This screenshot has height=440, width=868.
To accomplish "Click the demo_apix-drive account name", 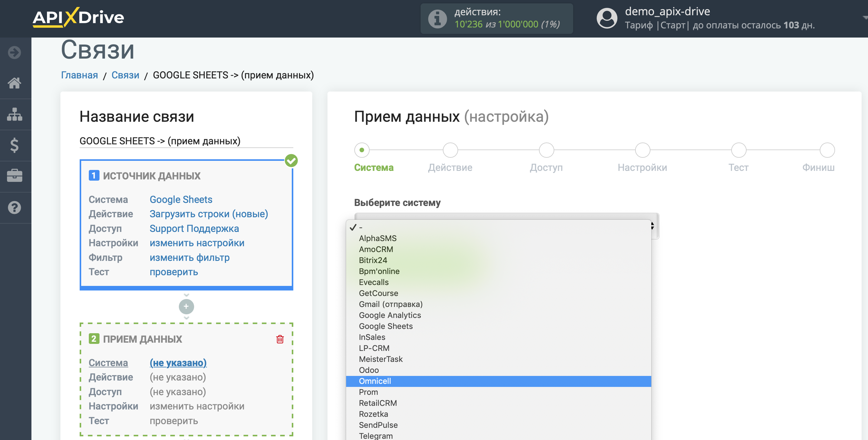I will [x=667, y=12].
